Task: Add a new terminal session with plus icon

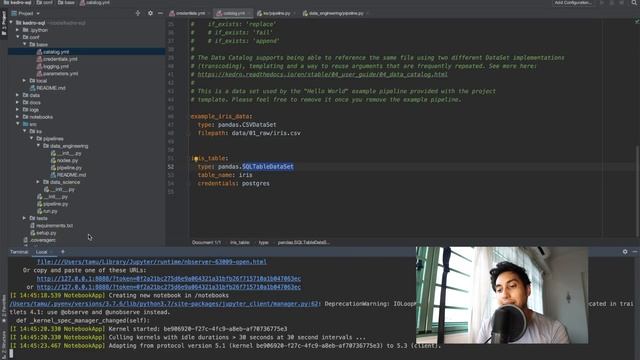Action: click(x=62, y=252)
